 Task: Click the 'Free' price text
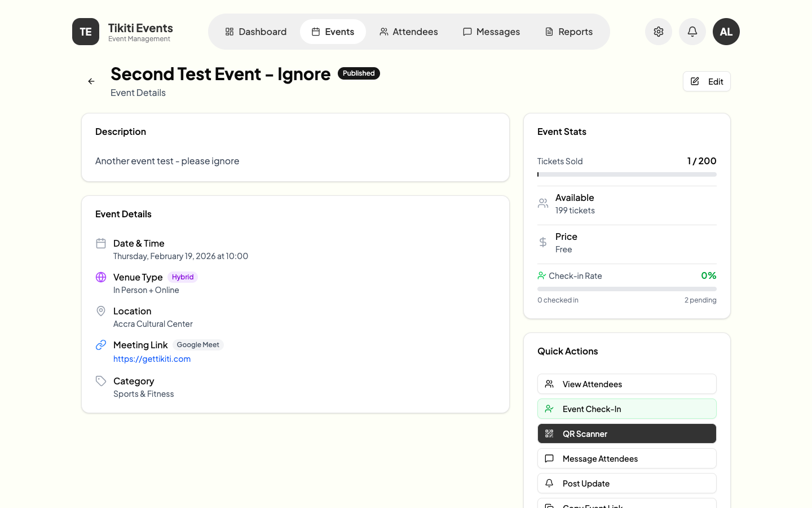(563, 249)
